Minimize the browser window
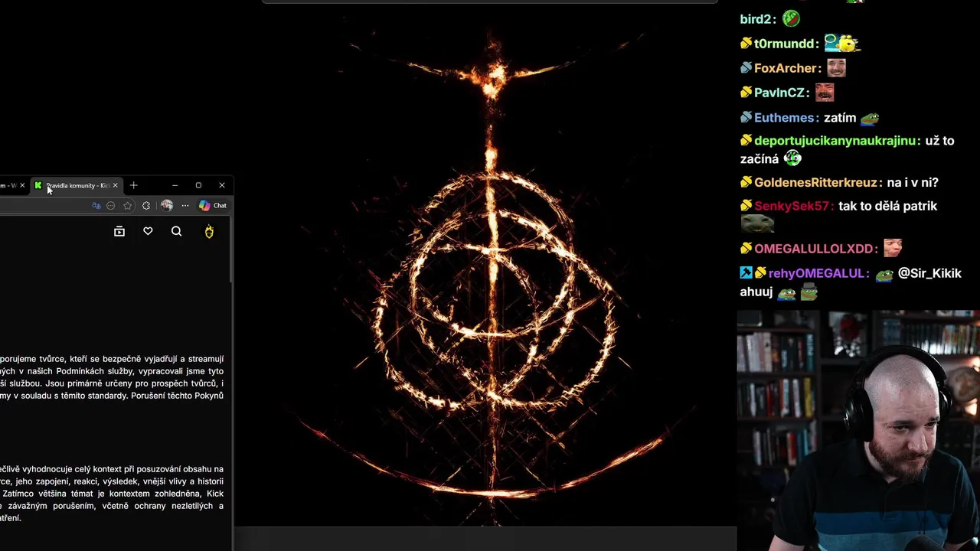The image size is (980, 551). [x=175, y=185]
